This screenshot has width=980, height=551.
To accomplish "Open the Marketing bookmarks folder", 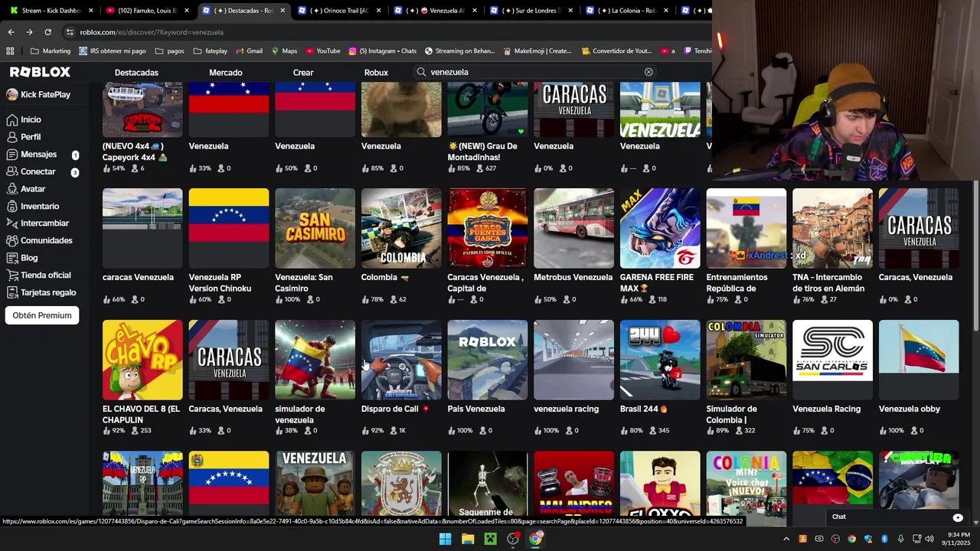I will coord(50,51).
